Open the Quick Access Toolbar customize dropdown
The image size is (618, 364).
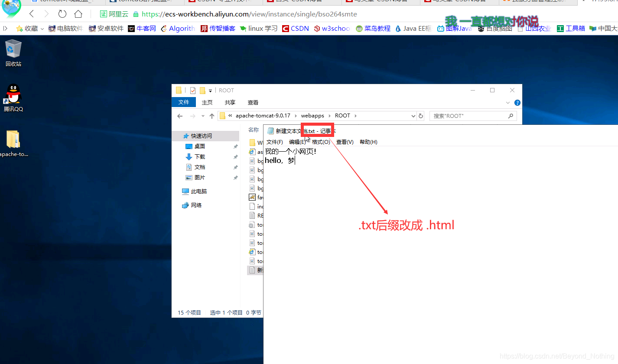coord(211,91)
